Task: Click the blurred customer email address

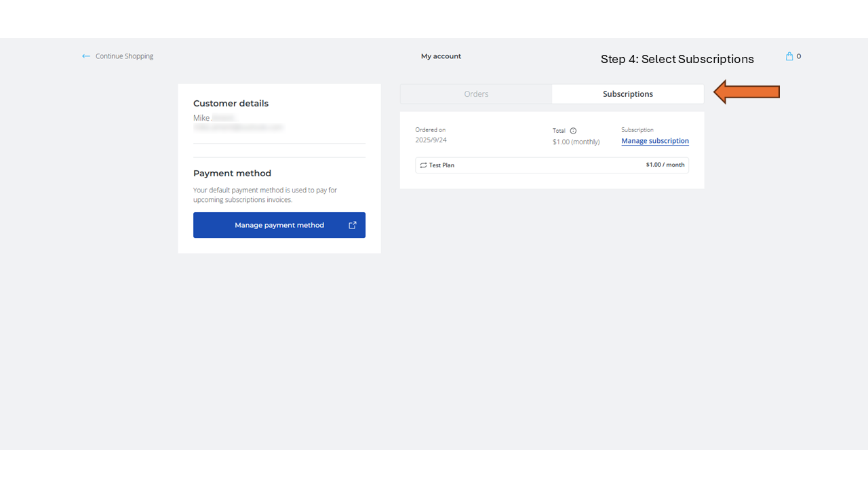Action: click(x=238, y=127)
